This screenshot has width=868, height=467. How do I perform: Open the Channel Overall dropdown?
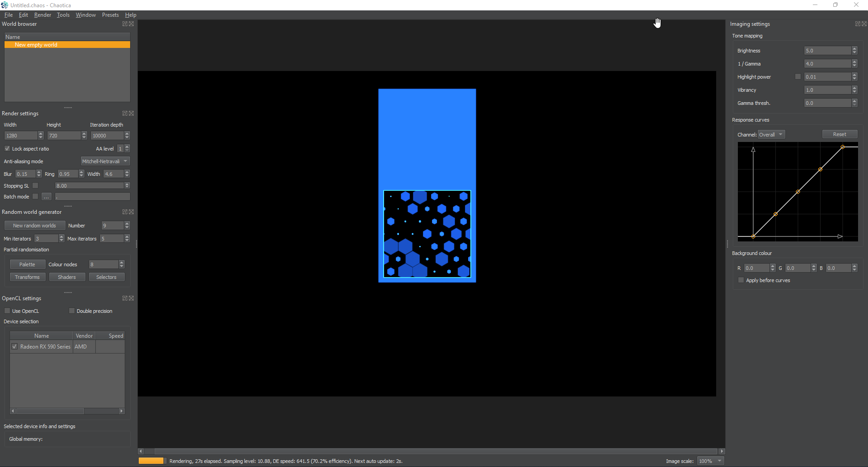pyautogui.click(x=771, y=134)
